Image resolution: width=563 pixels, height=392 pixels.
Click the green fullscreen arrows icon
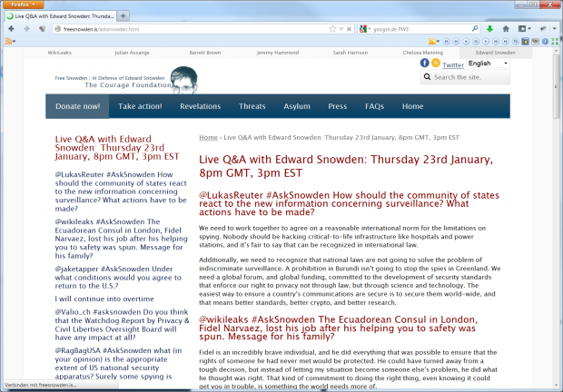555,41
